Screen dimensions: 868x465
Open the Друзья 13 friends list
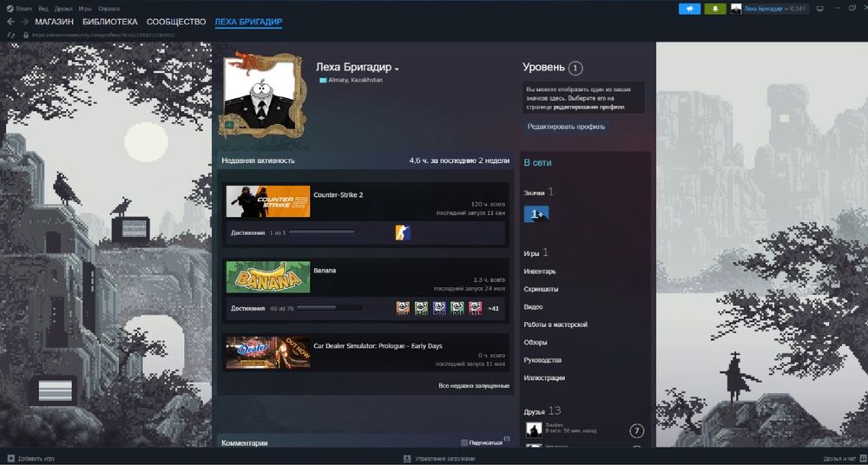542,411
